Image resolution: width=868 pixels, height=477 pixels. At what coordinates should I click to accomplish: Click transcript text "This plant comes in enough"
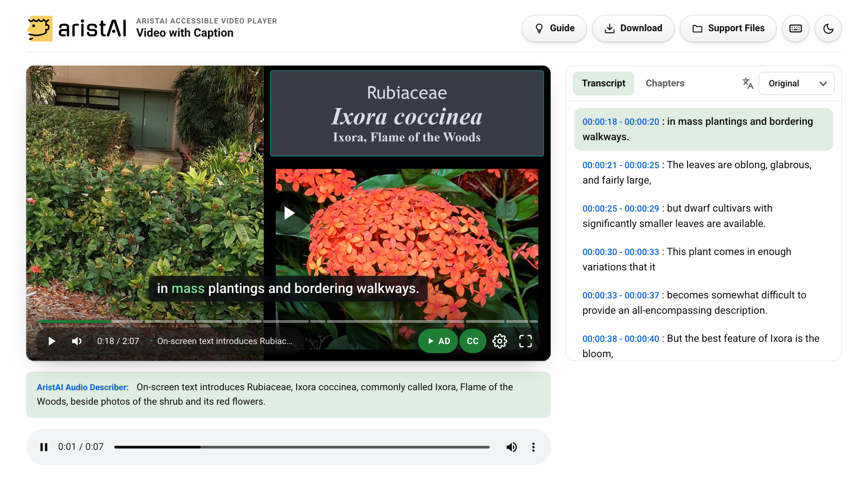coord(729,252)
